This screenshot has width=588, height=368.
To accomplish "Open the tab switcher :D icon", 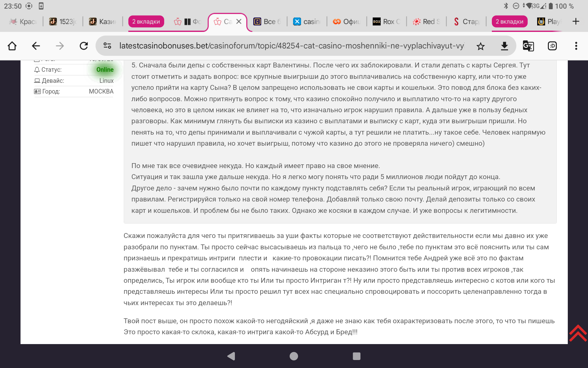I will tap(552, 46).
